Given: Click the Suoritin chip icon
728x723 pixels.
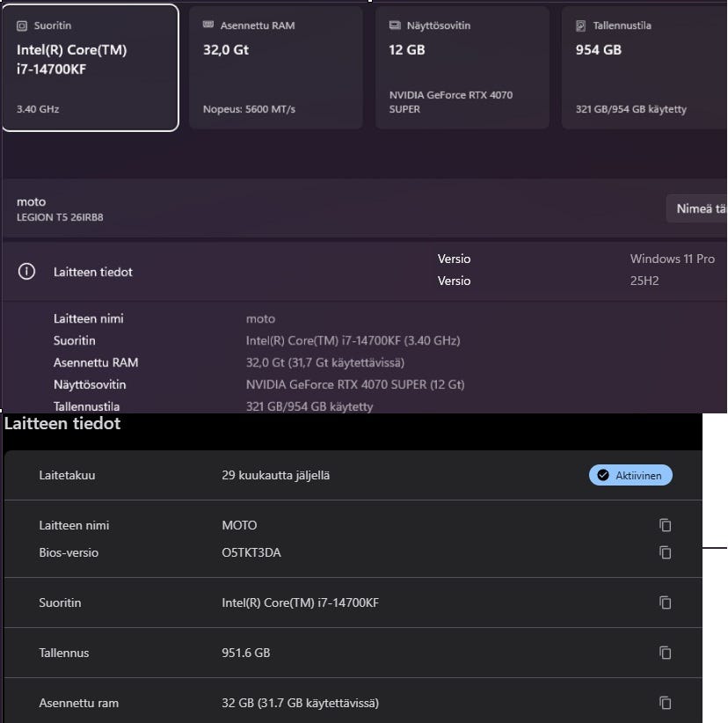Looking at the screenshot, I should 22,26.
